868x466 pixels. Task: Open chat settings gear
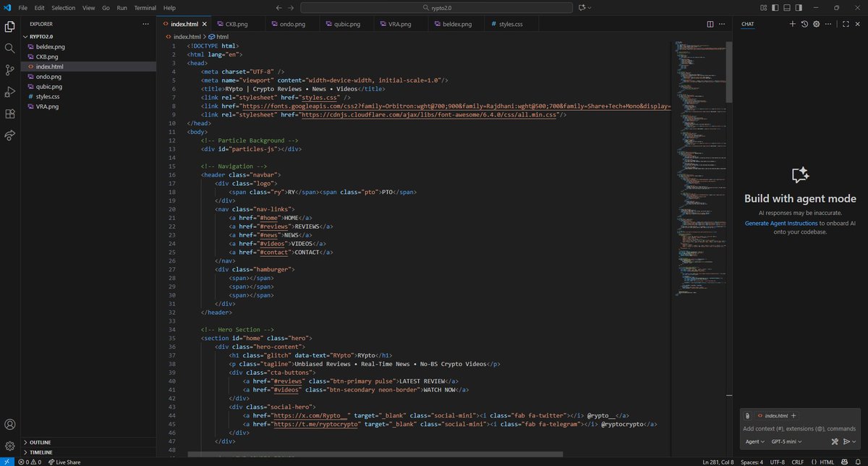tap(817, 24)
